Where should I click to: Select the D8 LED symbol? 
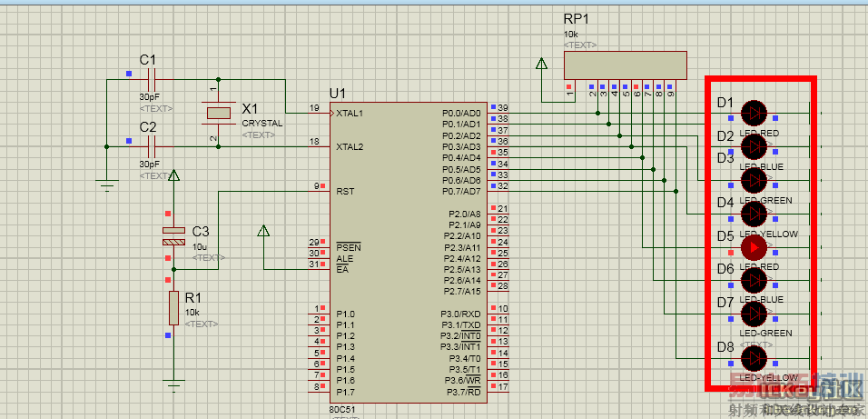(x=754, y=358)
